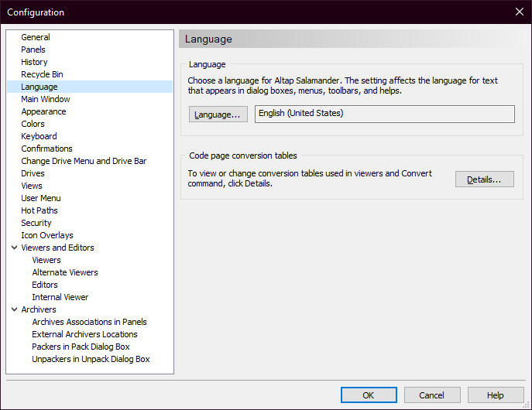The height and width of the screenshot is (410, 532).
Task: Show Change Drive Menu and Drive Bar settings
Action: (x=84, y=161)
